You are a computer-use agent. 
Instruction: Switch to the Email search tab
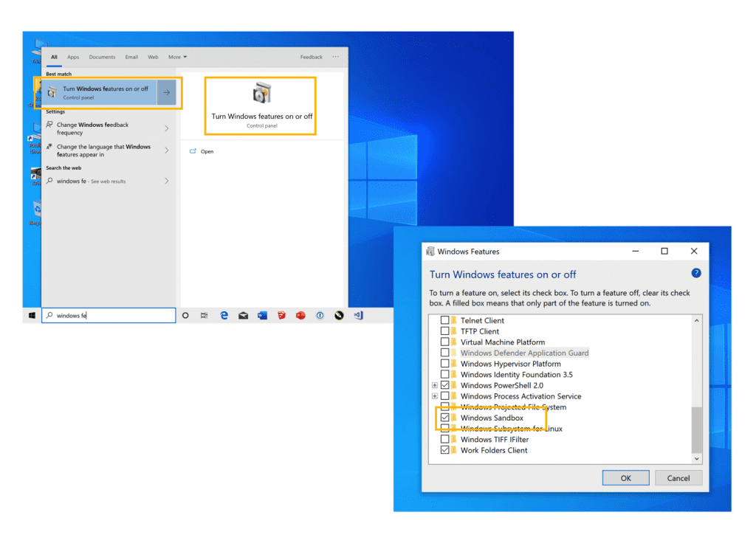131,57
